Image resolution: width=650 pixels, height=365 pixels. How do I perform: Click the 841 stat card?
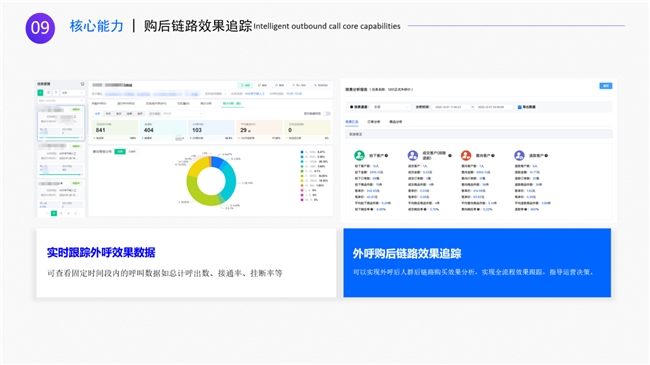(x=114, y=130)
